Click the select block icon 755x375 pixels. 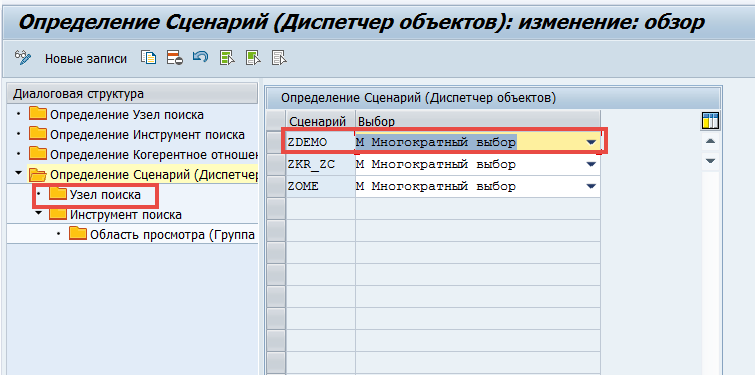[x=253, y=58]
